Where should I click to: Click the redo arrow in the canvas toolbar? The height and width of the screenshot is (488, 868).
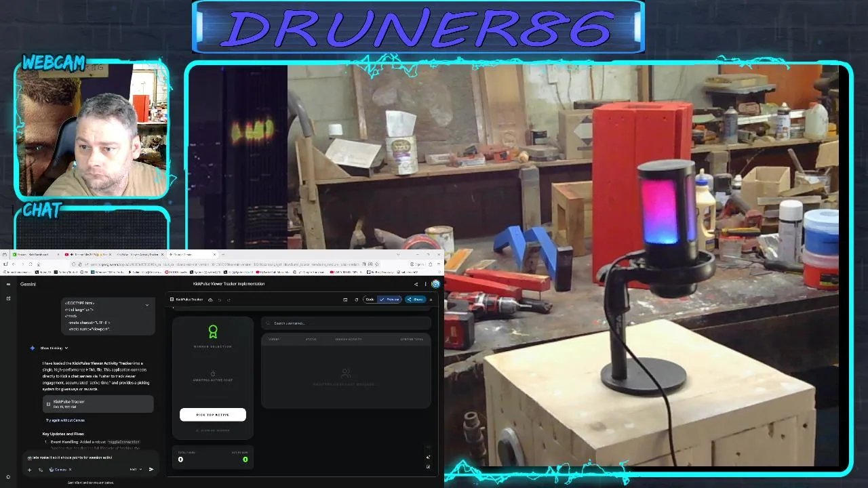tap(229, 300)
